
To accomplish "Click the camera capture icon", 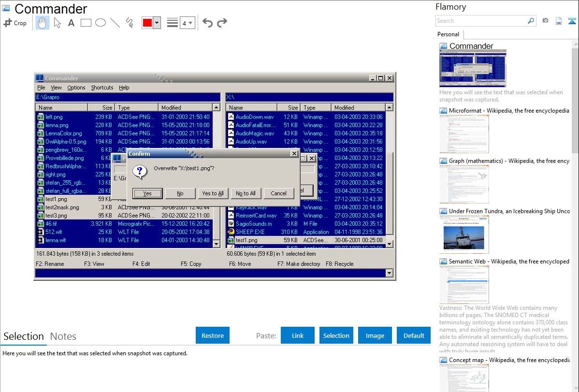I will click(545, 21).
